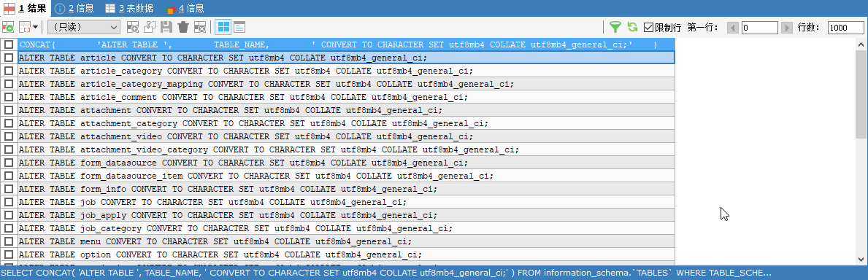
Task: Click the next page right arrow
Action: pos(787,28)
